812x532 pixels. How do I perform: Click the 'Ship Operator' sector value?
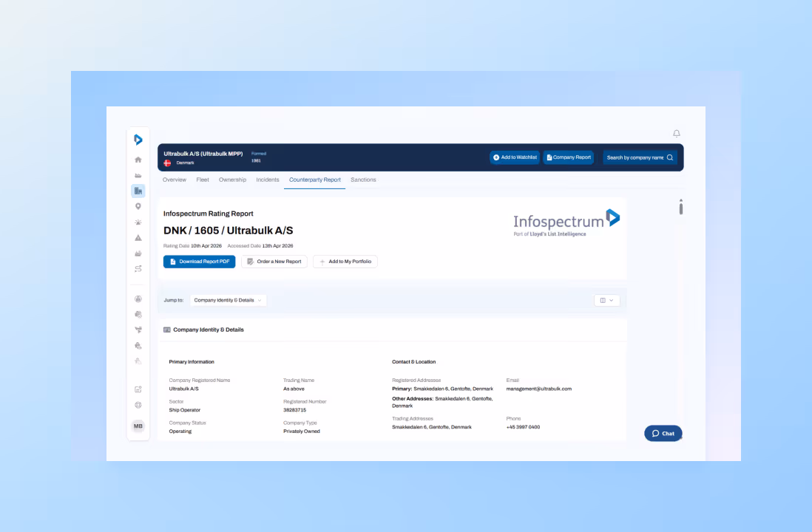coord(184,410)
